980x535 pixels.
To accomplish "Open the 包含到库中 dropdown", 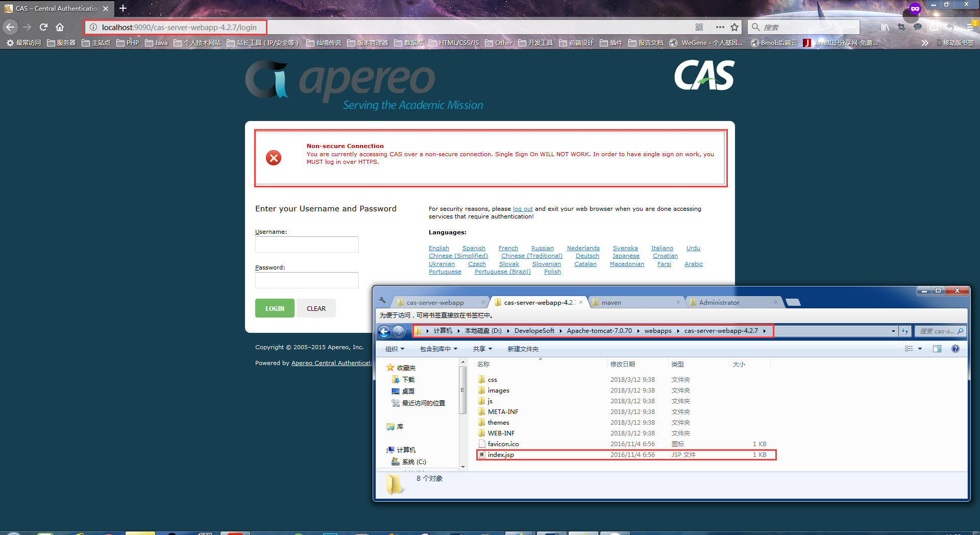I will coord(438,349).
